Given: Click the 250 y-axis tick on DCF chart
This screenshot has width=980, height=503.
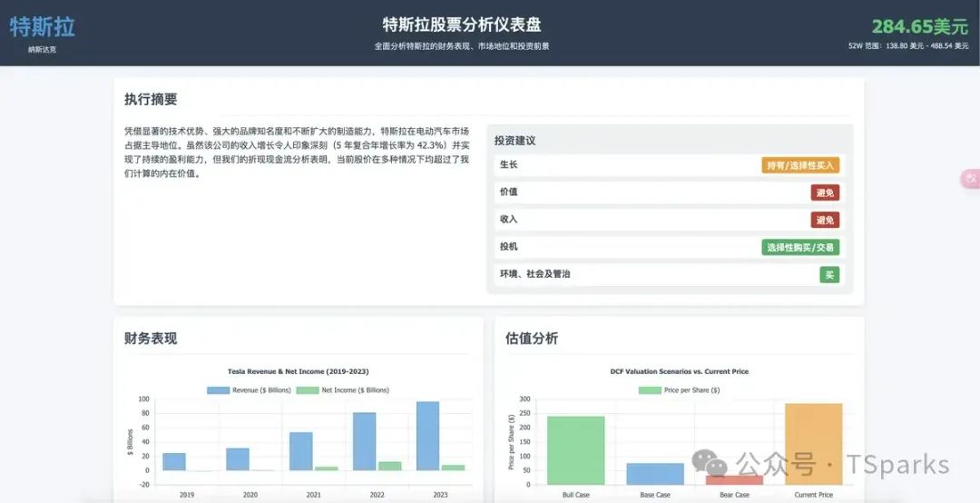Looking at the screenshot, I should point(525,413).
